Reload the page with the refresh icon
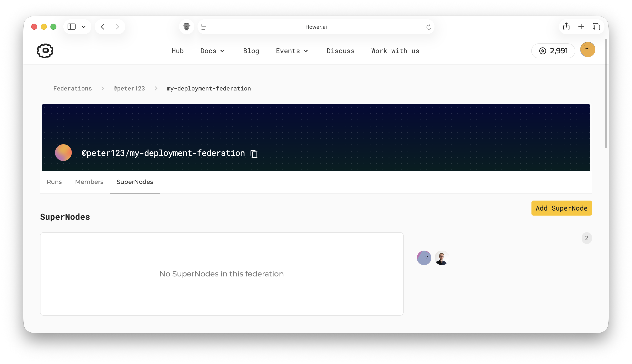This screenshot has height=364, width=632. pos(429,27)
